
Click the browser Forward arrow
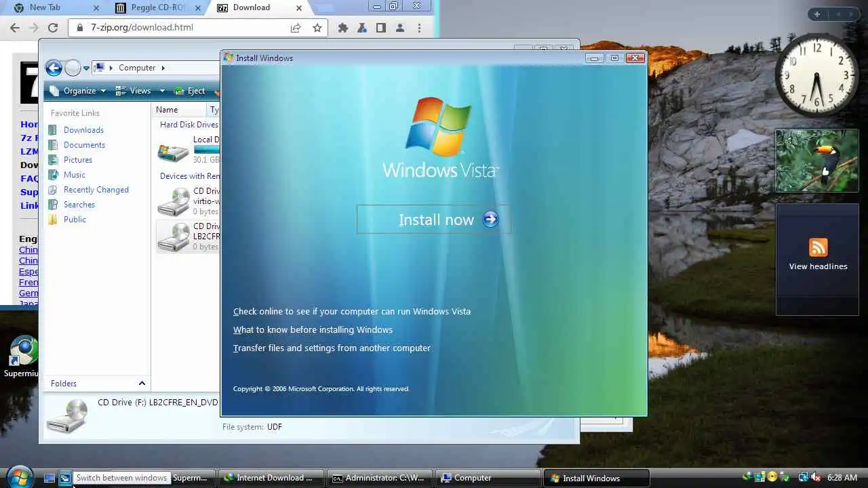pyautogui.click(x=34, y=28)
